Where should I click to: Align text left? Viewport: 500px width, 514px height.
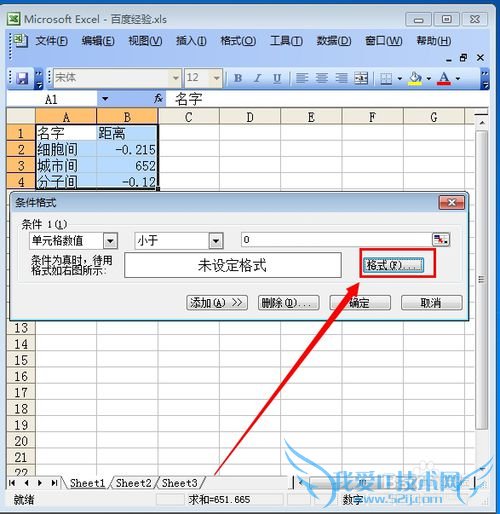[x=302, y=78]
